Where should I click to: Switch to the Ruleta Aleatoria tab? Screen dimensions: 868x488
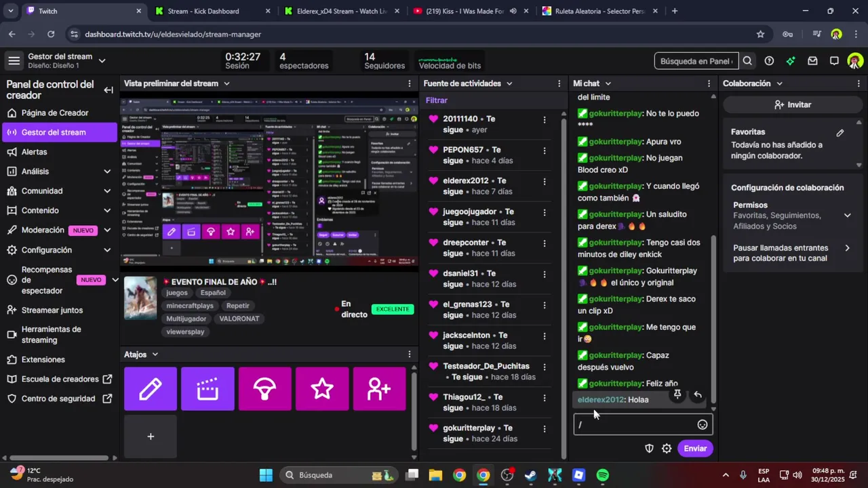coord(600,11)
